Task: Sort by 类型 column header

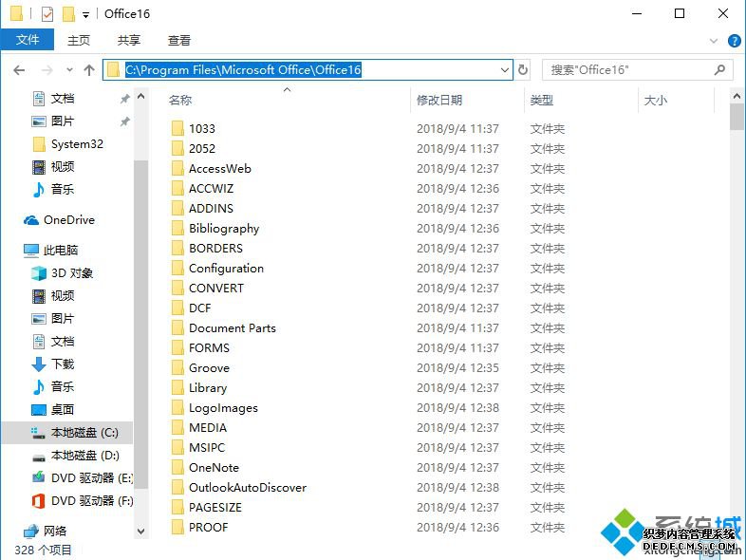Action: pos(542,101)
